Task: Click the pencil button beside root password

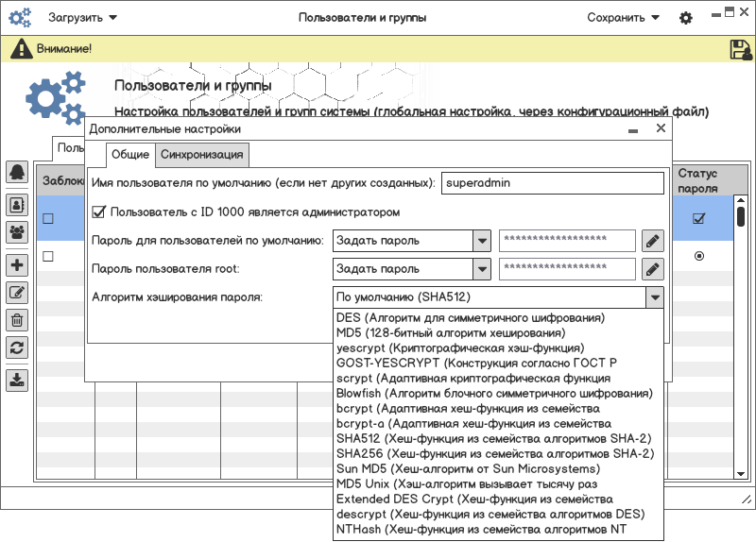Action: tap(652, 269)
